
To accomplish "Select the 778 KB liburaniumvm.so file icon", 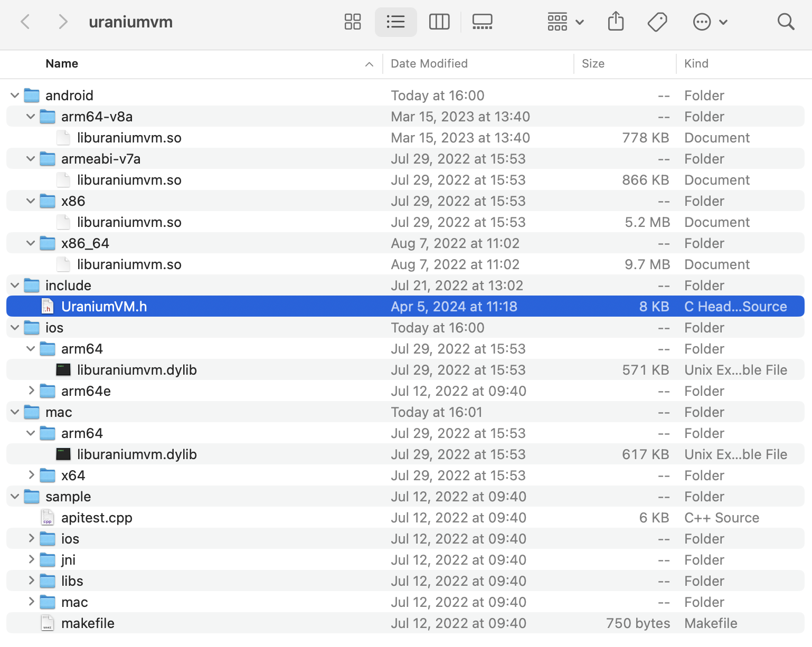I will 63,138.
